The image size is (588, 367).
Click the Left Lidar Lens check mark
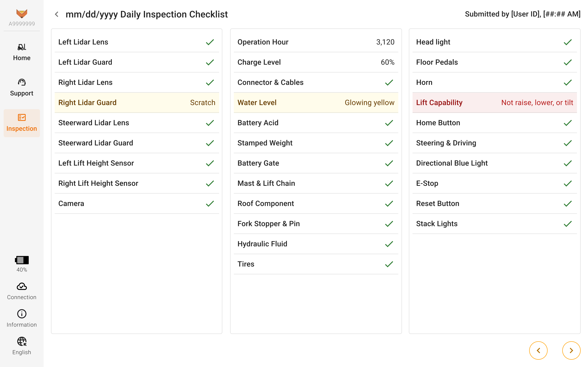coord(210,42)
